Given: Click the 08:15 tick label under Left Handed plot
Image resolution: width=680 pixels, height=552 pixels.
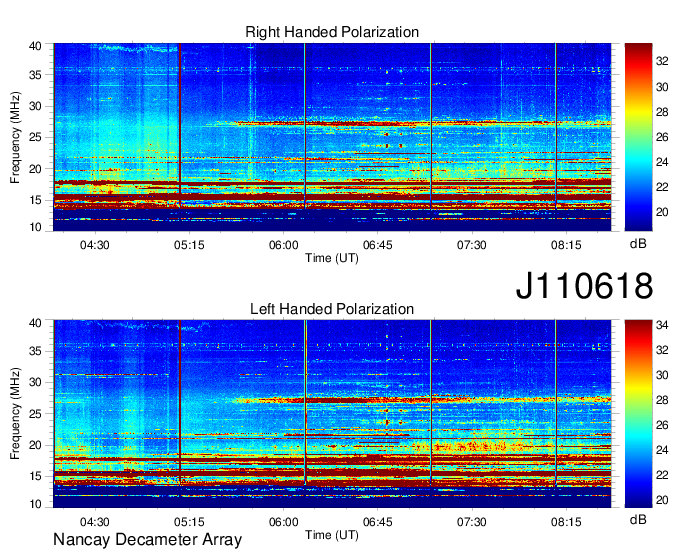Looking at the screenshot, I should point(566,522).
